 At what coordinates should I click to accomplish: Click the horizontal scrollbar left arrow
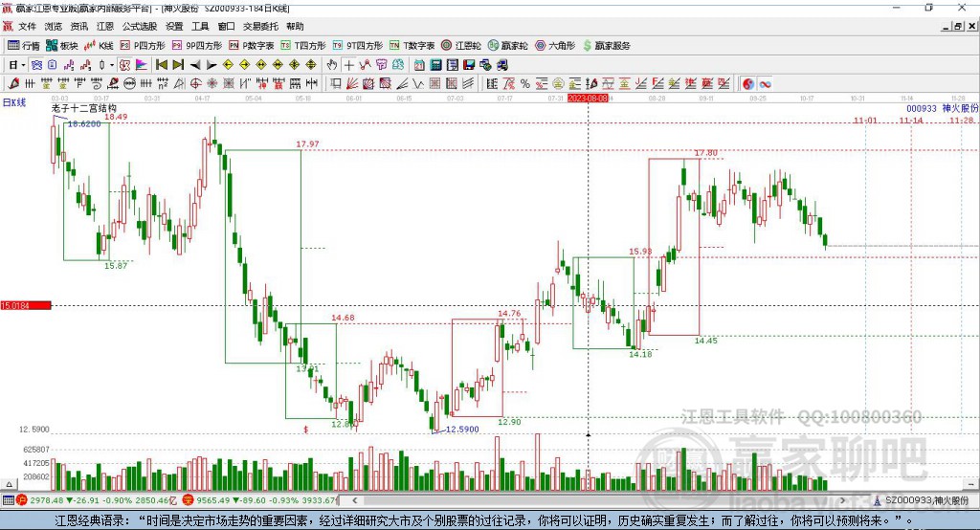(x=355, y=500)
